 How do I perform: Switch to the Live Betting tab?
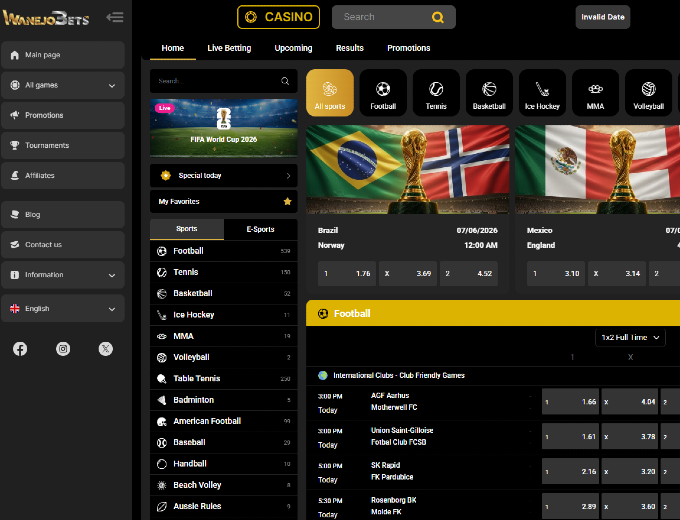click(229, 48)
